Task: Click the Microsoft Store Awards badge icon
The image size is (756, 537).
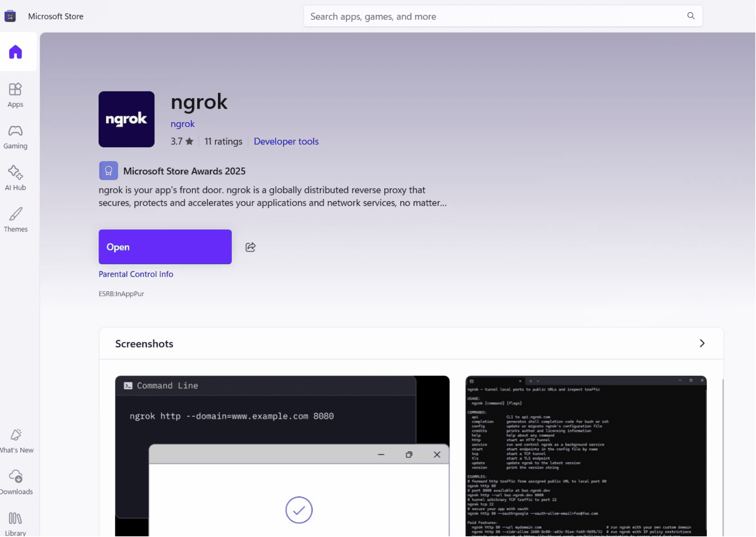Action: 109,171
